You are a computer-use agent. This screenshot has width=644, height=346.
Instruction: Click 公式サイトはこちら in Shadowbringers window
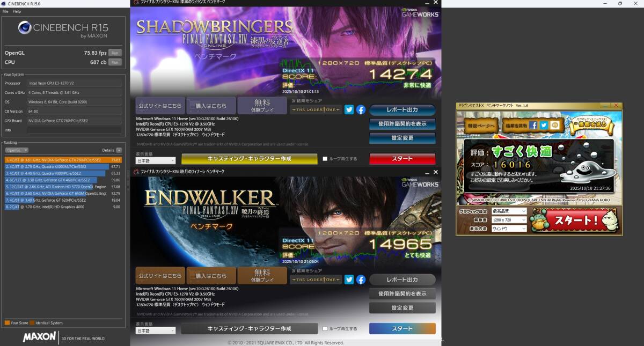click(160, 106)
